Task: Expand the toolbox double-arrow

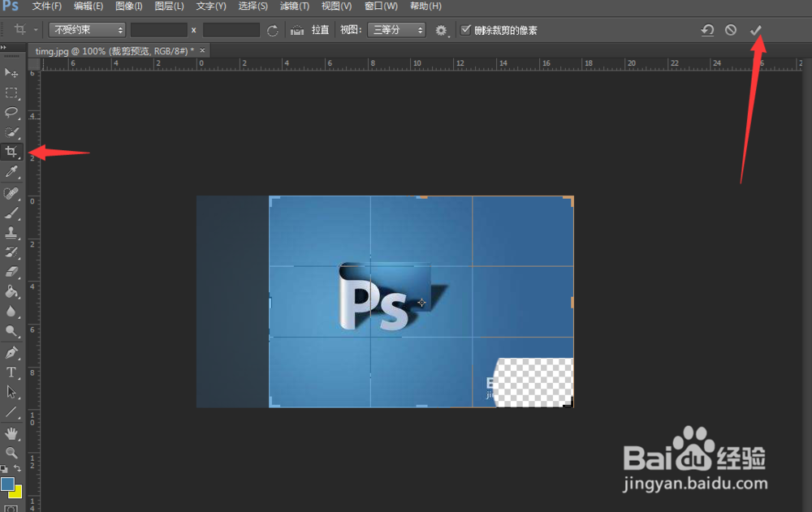Action: [x=3, y=47]
